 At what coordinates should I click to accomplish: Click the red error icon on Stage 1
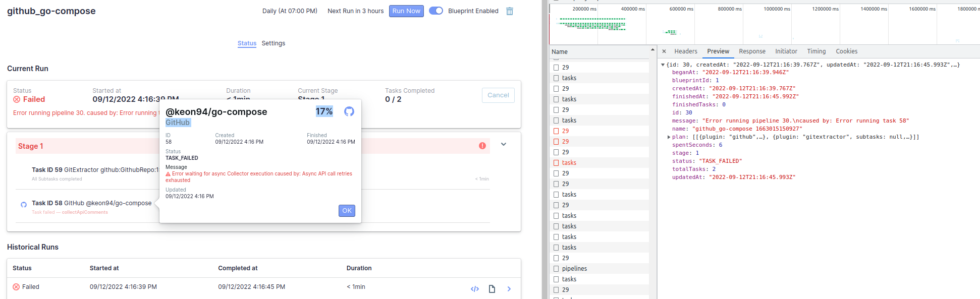pos(482,146)
